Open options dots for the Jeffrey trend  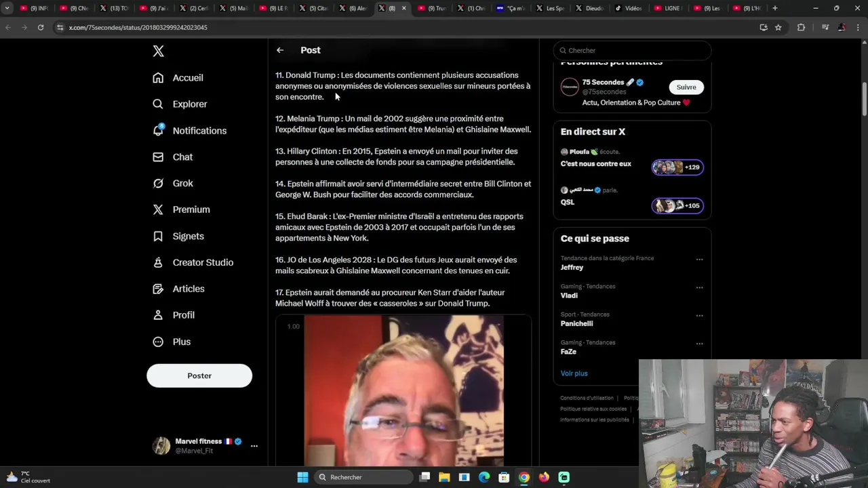[x=699, y=260]
